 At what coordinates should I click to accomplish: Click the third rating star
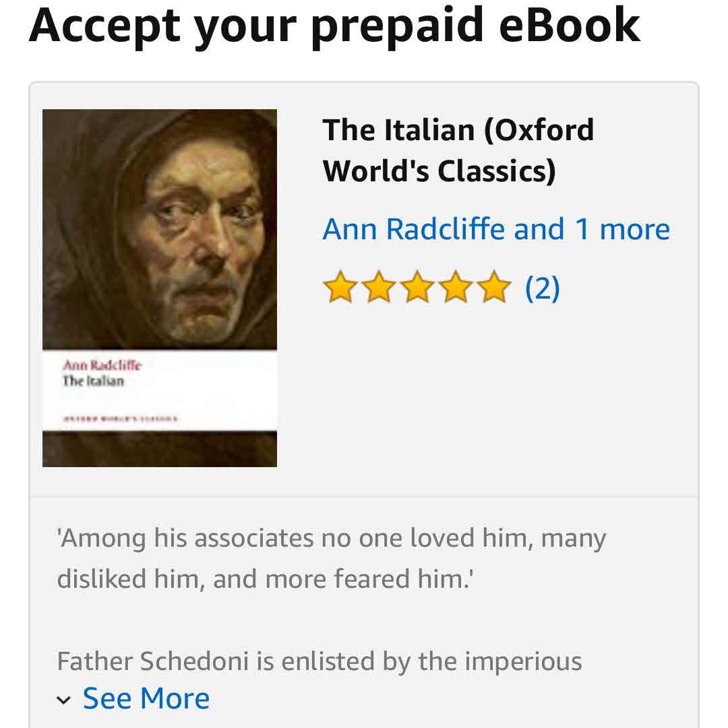click(417, 287)
